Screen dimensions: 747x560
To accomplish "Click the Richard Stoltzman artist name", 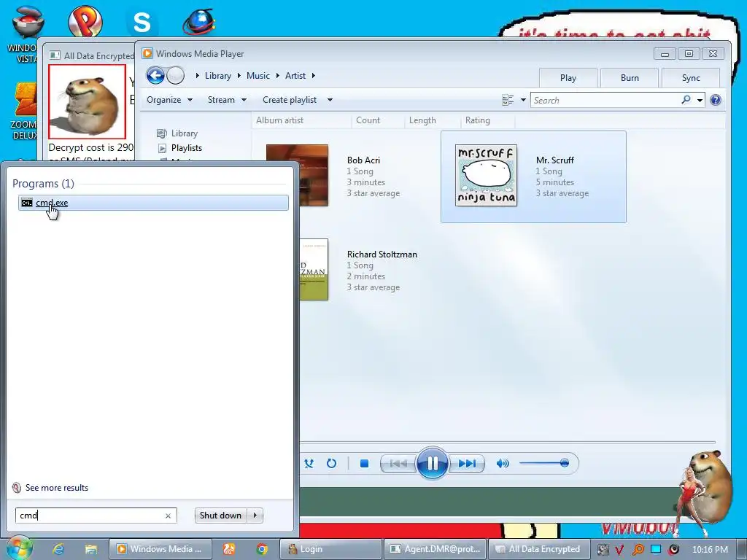I will pos(382,254).
